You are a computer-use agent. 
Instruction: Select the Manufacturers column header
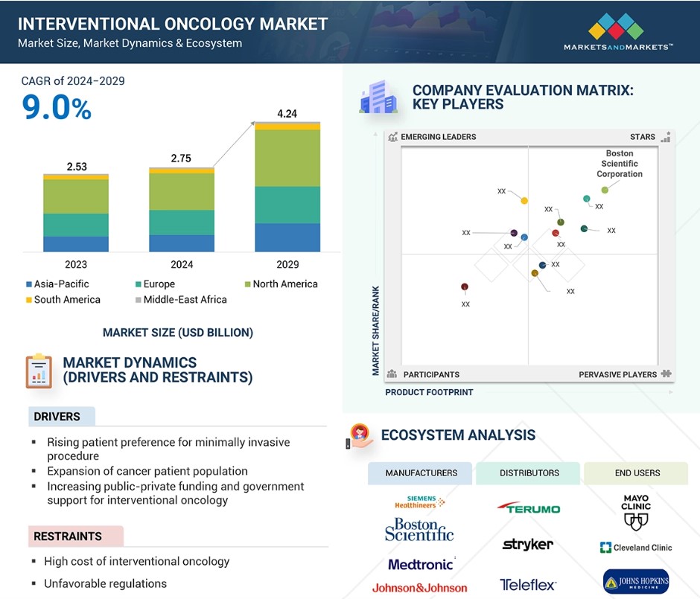coord(420,473)
